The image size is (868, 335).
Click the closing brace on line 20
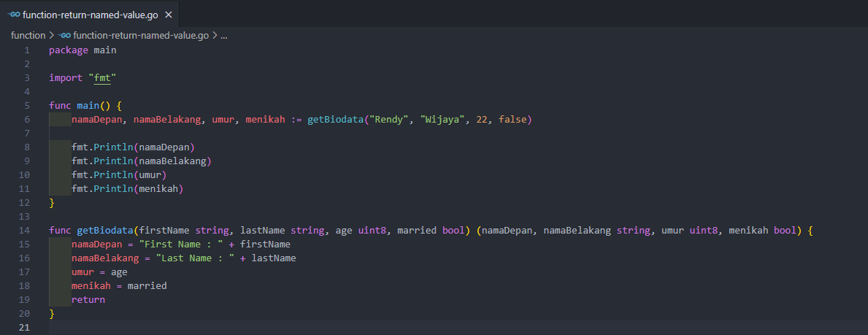click(52, 313)
